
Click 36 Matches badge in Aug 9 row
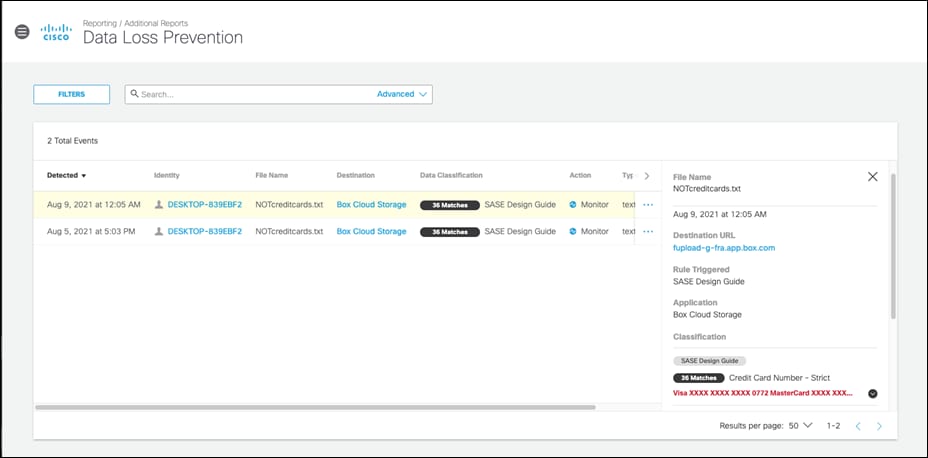(450, 205)
